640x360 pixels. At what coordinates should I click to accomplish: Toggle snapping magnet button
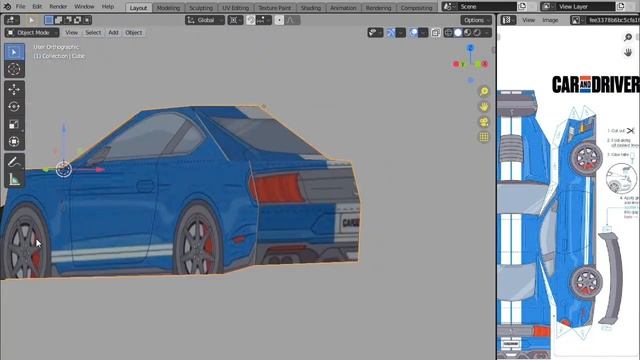click(251, 20)
